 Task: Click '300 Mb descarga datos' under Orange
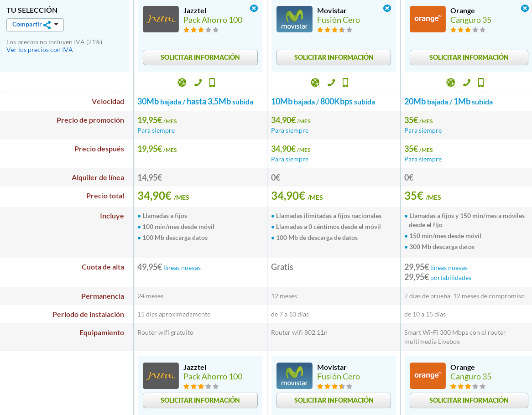(442, 247)
